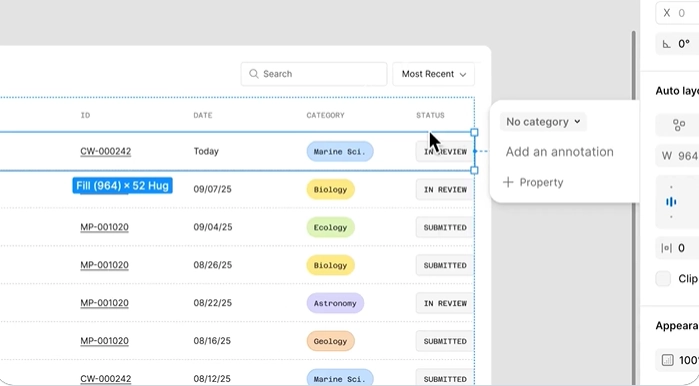Click the auto layout flow icon
The height and width of the screenshot is (386, 699).
coord(678,125)
